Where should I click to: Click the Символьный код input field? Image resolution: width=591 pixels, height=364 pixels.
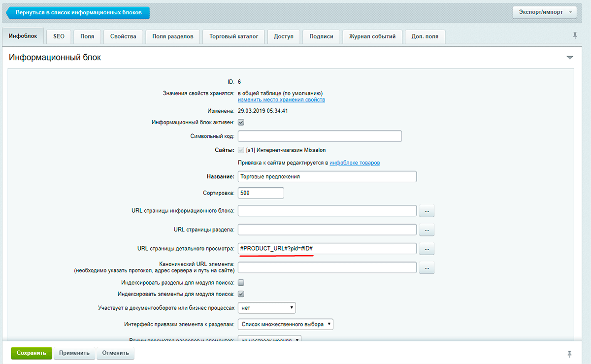click(x=320, y=136)
